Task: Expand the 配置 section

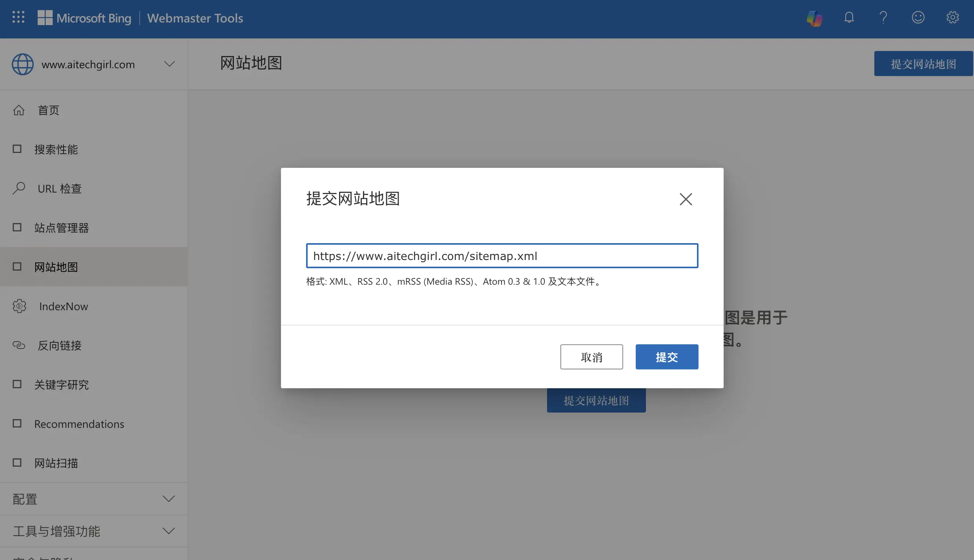Action: coord(94,499)
